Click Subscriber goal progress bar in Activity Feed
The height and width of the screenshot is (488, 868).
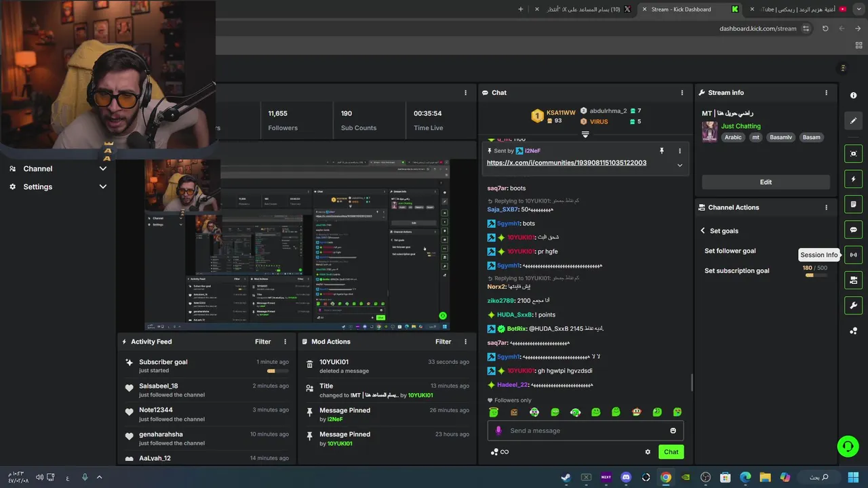click(x=277, y=371)
